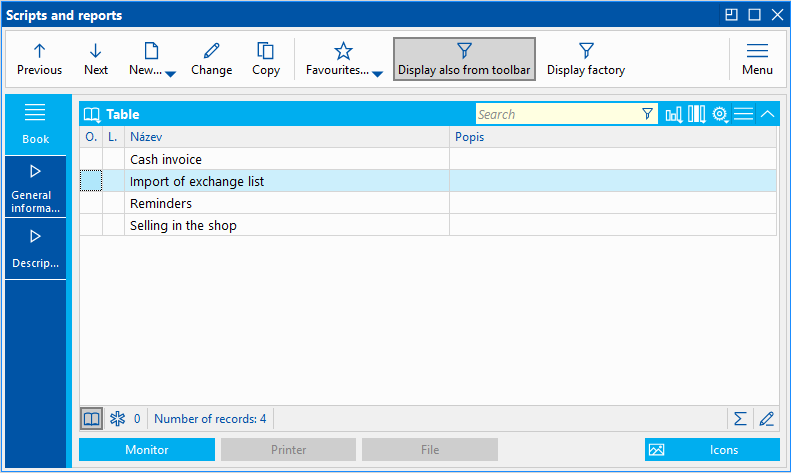
Task: Click the columns setup icon
Action: point(697,114)
